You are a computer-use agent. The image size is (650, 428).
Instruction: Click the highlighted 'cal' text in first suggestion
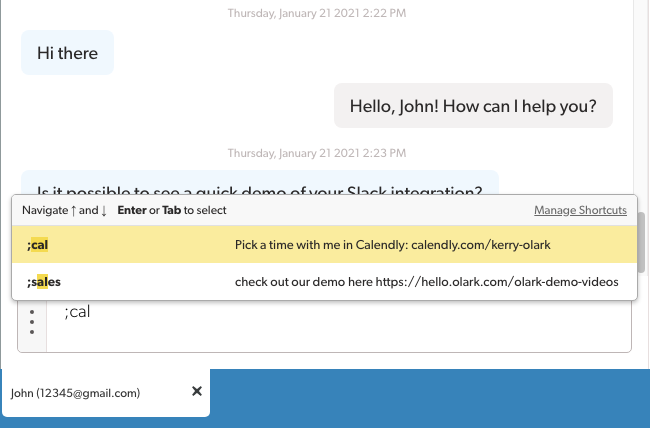click(42, 245)
